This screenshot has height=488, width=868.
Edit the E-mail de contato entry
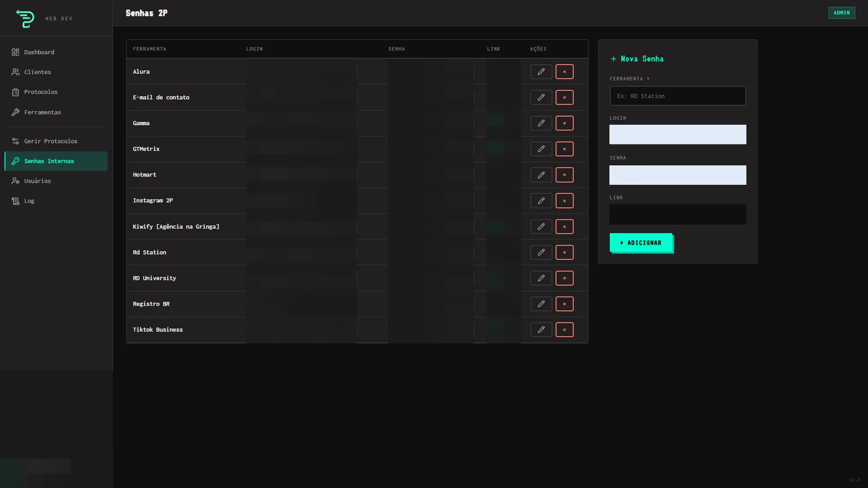(x=541, y=97)
